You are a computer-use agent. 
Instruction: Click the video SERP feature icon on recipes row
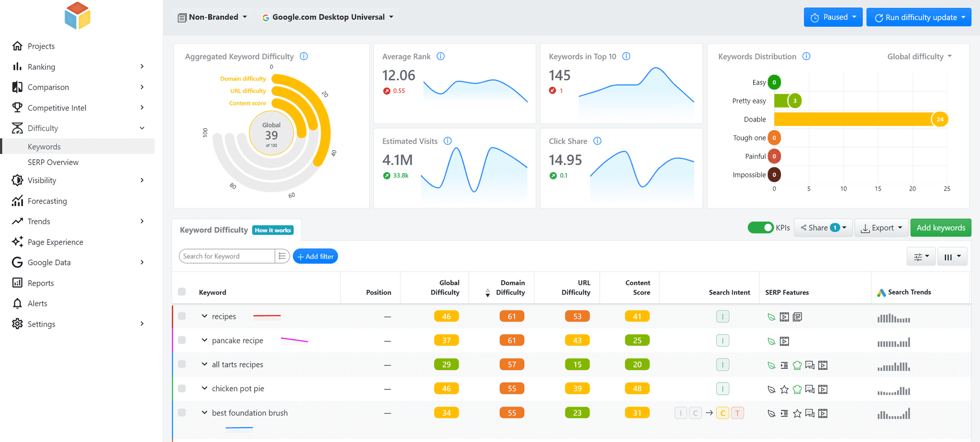coord(784,316)
